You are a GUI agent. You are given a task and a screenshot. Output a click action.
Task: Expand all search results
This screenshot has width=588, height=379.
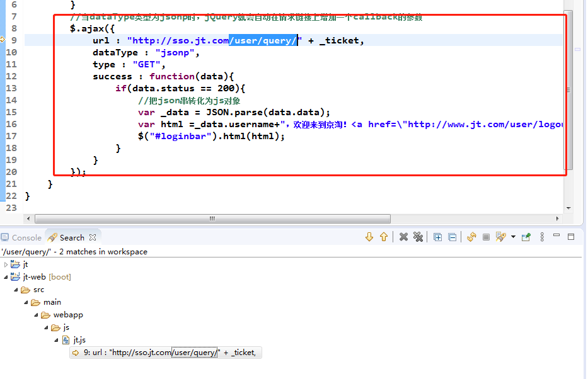coord(437,237)
